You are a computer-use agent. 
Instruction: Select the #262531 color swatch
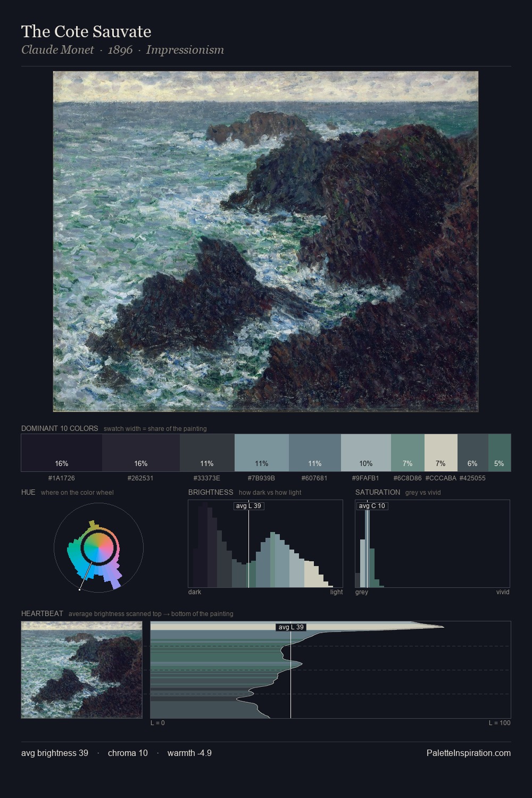141,453
